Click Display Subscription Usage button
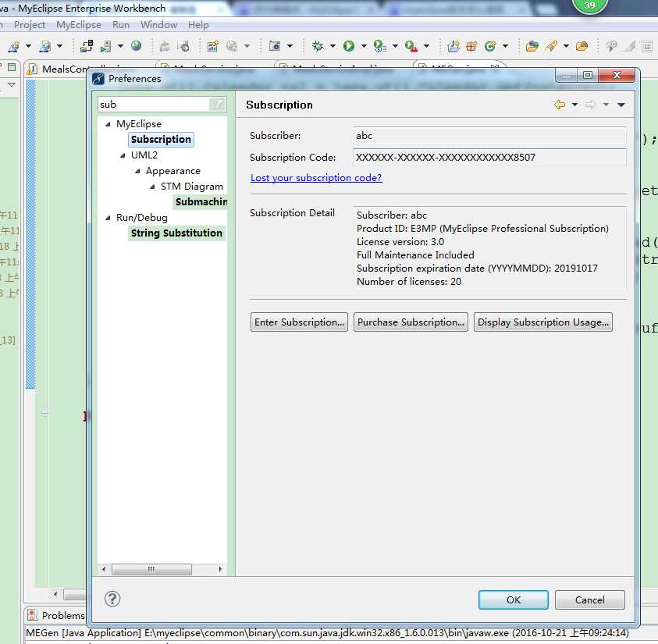Image resolution: width=658 pixels, height=644 pixels. [x=543, y=322]
